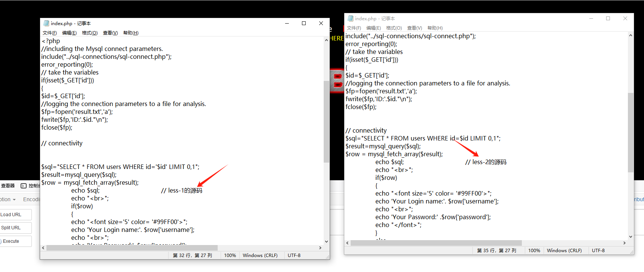The width and height of the screenshot is (644, 272).
Task: Click scroll-up arrow in right Notepad window
Action: (631, 35)
